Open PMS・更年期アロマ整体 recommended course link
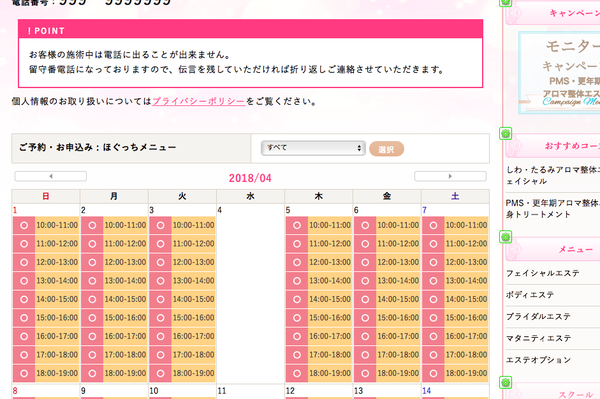This screenshot has width=600, height=399. 553,208
